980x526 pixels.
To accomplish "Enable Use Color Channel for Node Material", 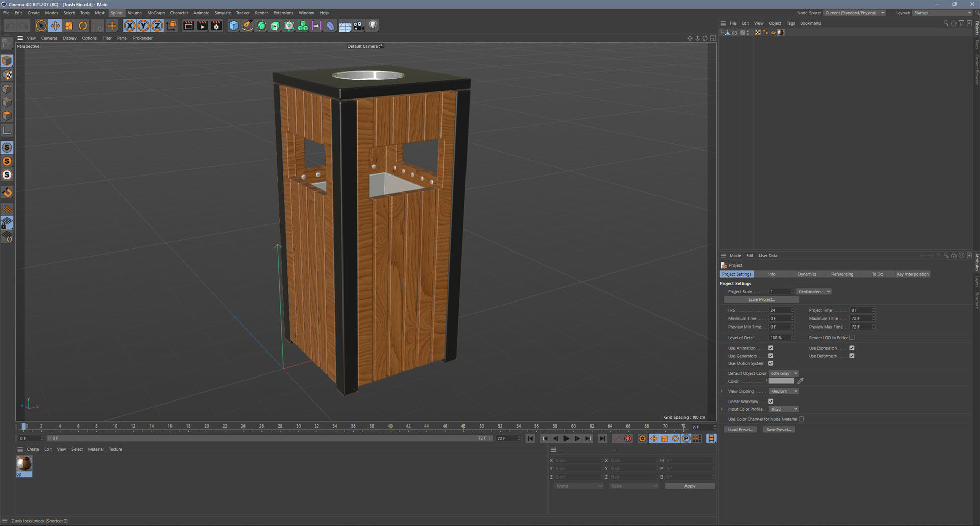I will [801, 419].
